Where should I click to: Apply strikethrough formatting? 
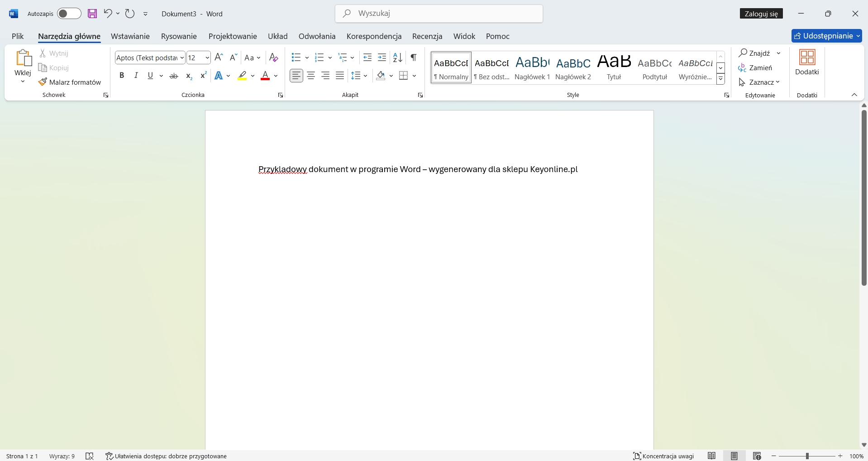point(174,76)
